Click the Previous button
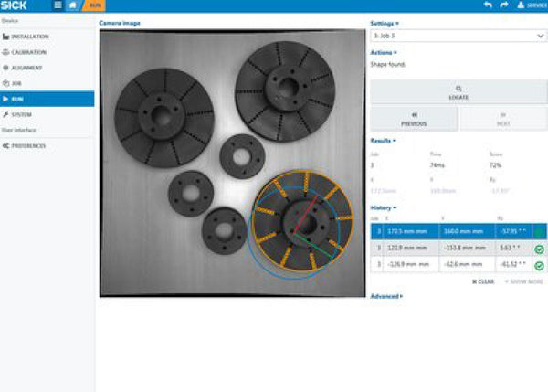The width and height of the screenshot is (548, 392). (x=414, y=118)
